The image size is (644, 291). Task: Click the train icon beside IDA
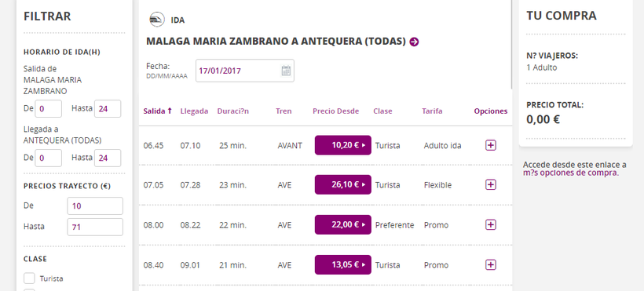coord(157,20)
